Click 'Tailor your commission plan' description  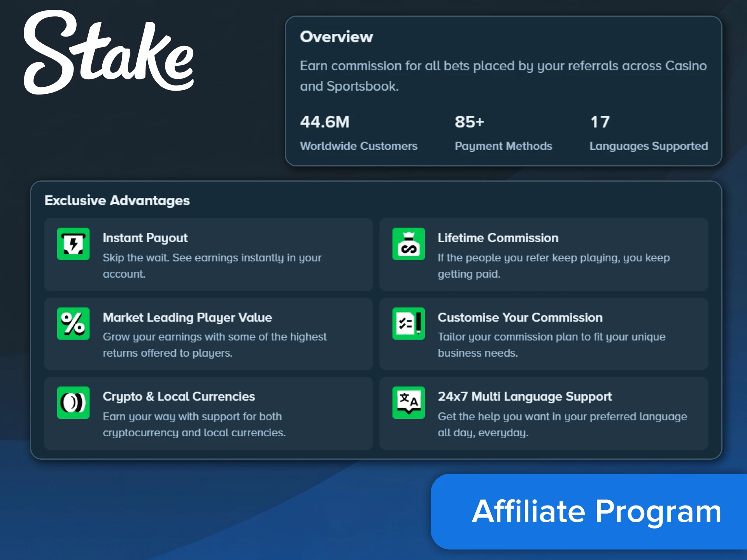pos(552,345)
